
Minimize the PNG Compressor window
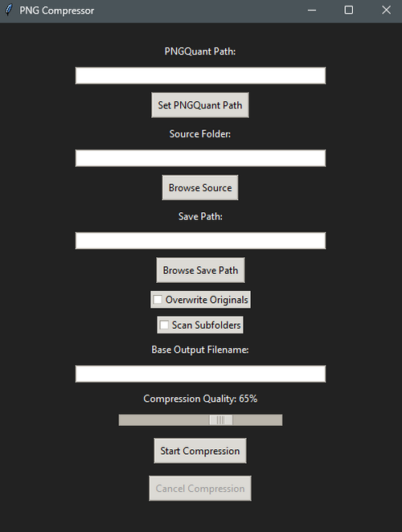click(x=312, y=10)
